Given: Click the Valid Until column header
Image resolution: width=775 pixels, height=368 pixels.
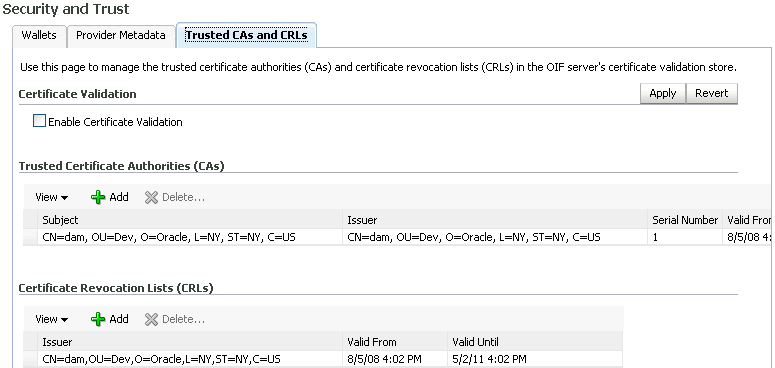Looking at the screenshot, I should point(535,342).
